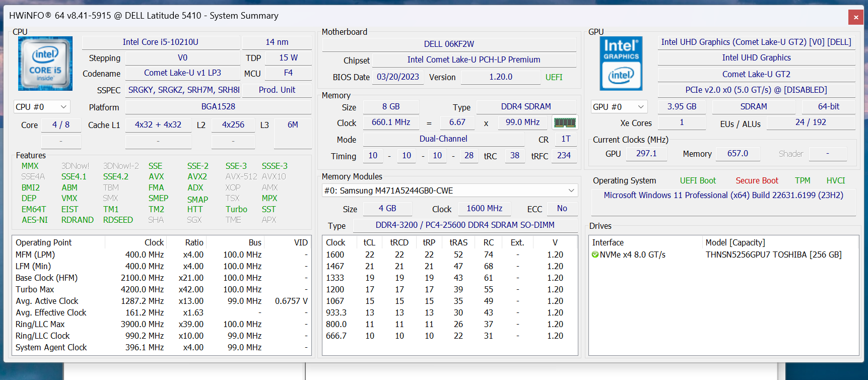The height and width of the screenshot is (380, 868).
Task: Click the 4 GB module size value
Action: coord(387,209)
